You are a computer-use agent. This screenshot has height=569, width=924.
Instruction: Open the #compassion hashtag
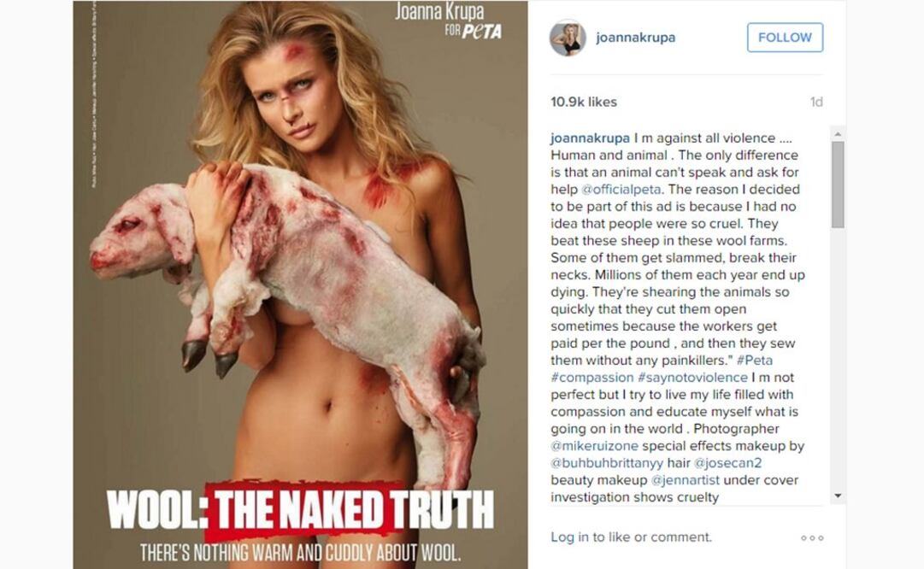point(592,378)
